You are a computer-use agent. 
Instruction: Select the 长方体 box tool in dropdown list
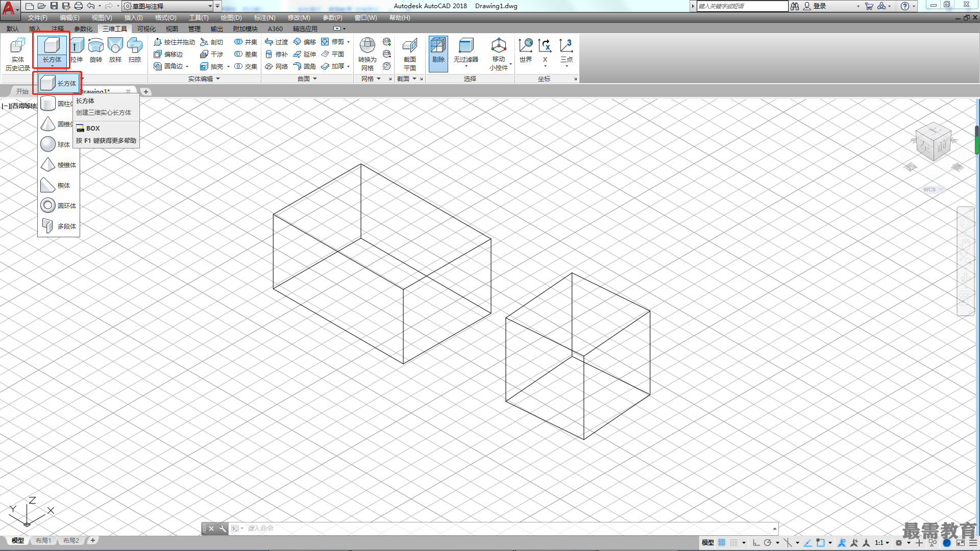point(58,83)
